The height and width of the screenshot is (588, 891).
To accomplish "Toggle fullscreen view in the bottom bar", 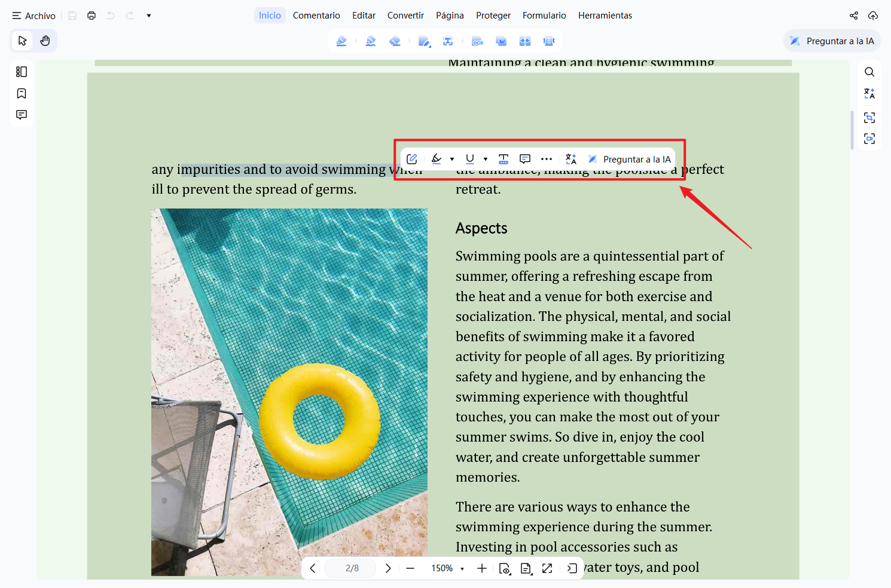I will coord(547,568).
